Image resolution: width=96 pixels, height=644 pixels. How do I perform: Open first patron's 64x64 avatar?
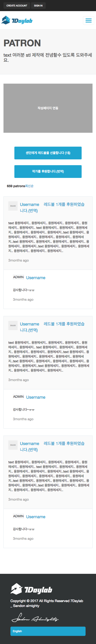[13, 206]
